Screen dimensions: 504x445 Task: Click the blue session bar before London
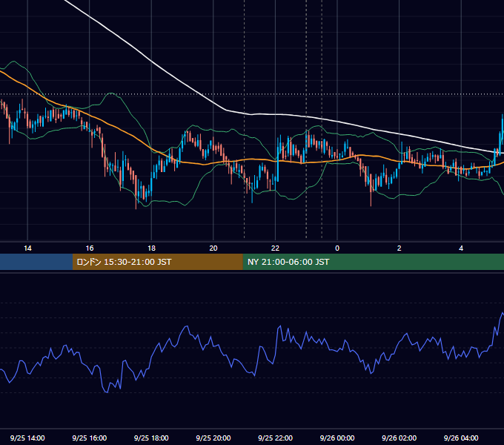pyautogui.click(x=36, y=262)
